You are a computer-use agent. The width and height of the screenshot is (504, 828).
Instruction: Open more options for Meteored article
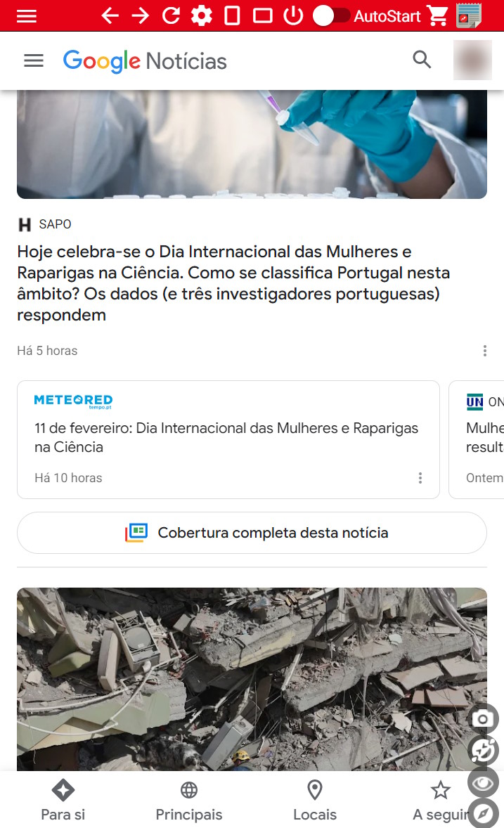pyautogui.click(x=420, y=478)
